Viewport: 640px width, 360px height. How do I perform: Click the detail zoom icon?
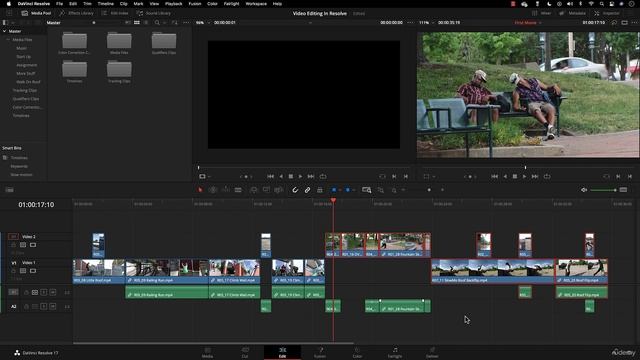coord(380,190)
